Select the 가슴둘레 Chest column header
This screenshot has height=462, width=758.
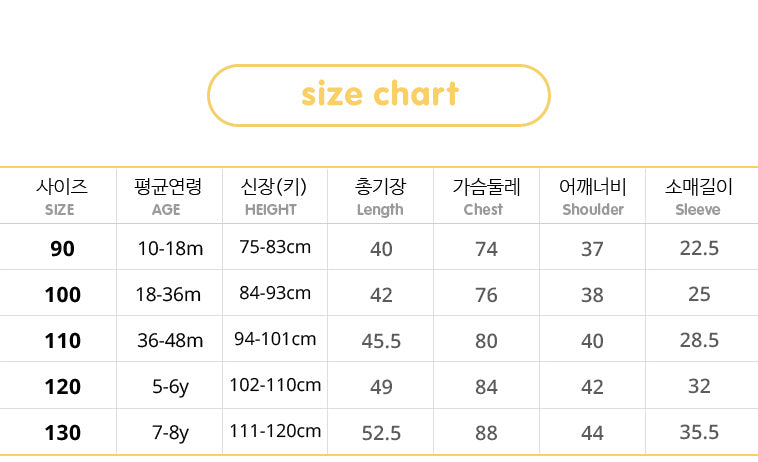[x=485, y=196]
